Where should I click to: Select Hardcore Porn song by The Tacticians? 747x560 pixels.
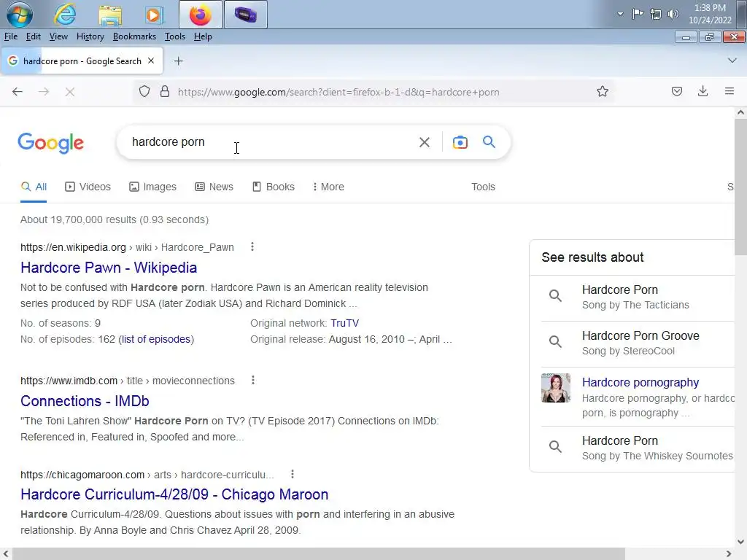pos(635,297)
